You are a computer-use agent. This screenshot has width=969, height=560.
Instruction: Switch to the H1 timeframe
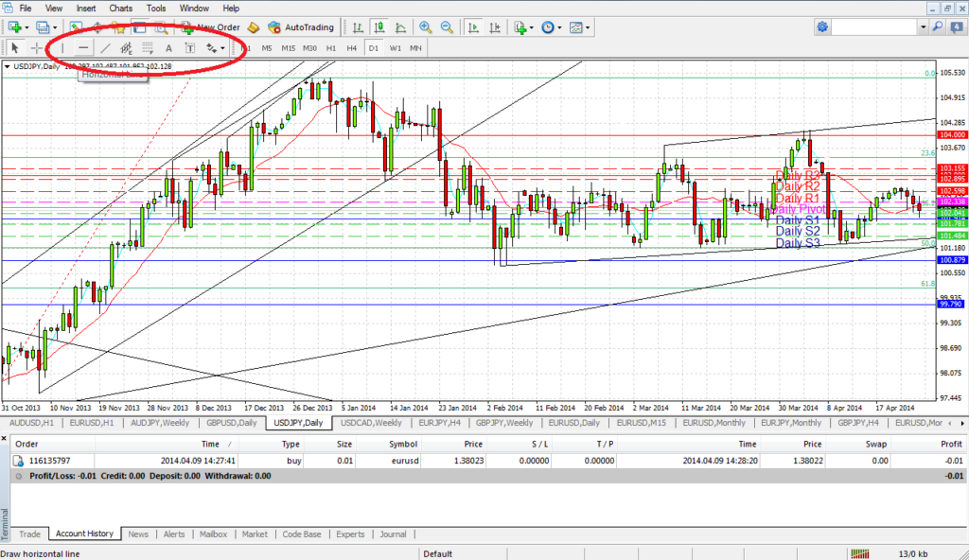tap(331, 47)
